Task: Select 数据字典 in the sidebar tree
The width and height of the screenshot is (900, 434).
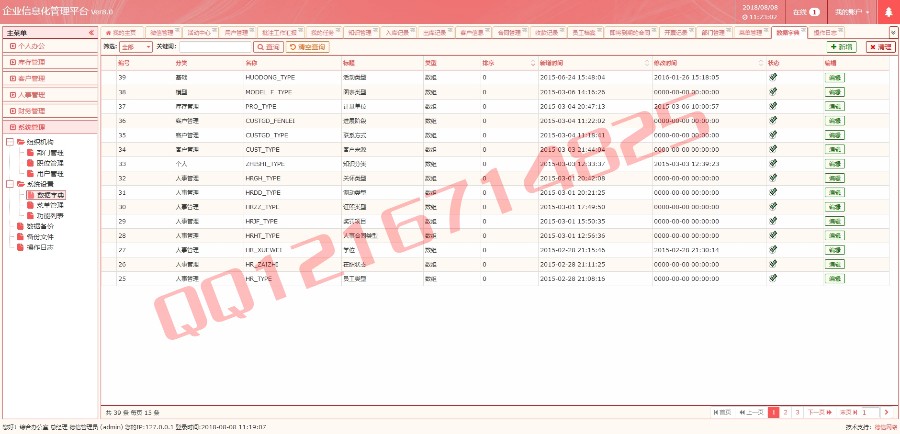Action: pyautogui.click(x=50, y=195)
